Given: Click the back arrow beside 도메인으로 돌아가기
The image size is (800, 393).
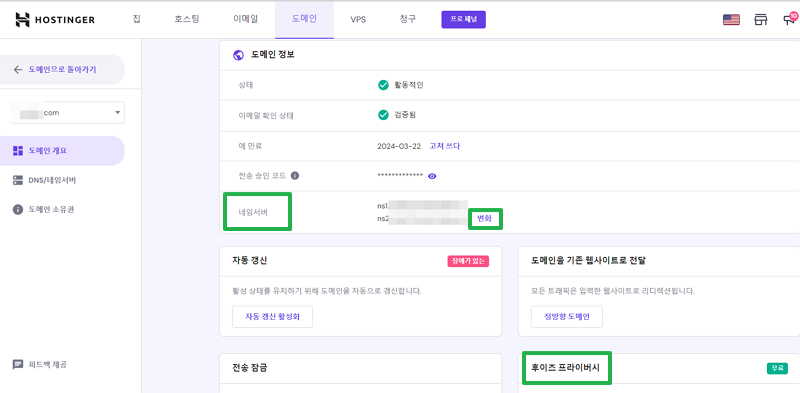Looking at the screenshot, I should pyautogui.click(x=18, y=69).
